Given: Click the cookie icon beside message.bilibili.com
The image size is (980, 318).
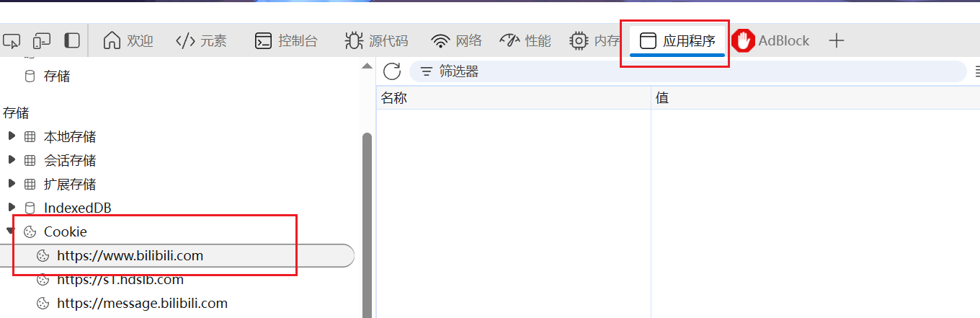Looking at the screenshot, I should [x=43, y=304].
